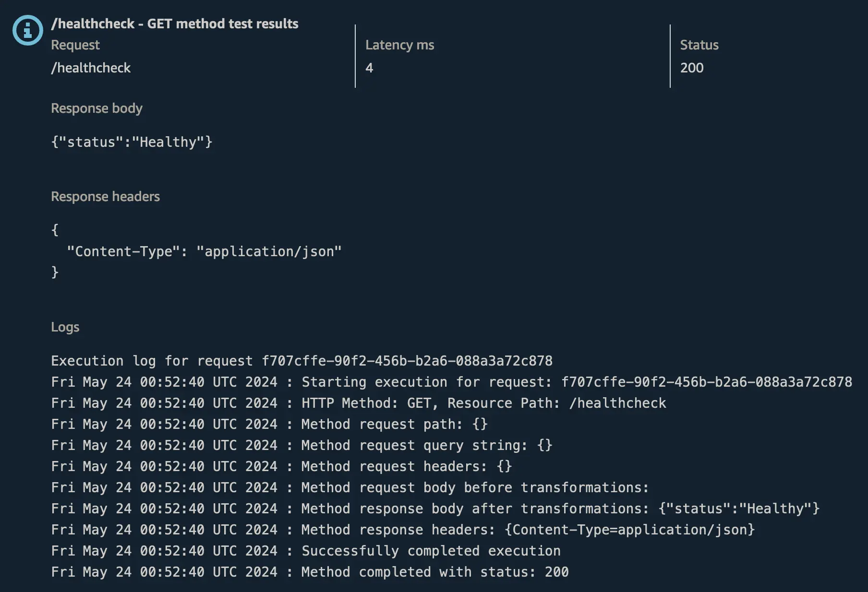Click the Method request query string log line
868x592 pixels.
coord(301,445)
